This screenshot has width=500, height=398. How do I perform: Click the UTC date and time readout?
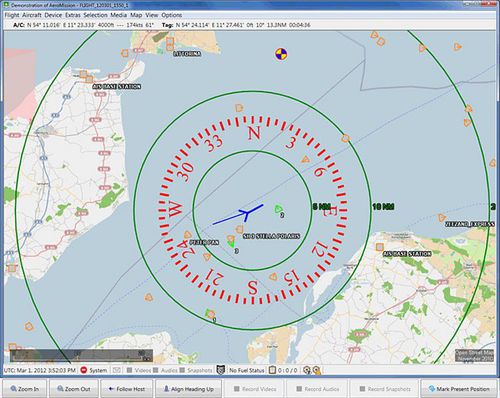pos(40,370)
